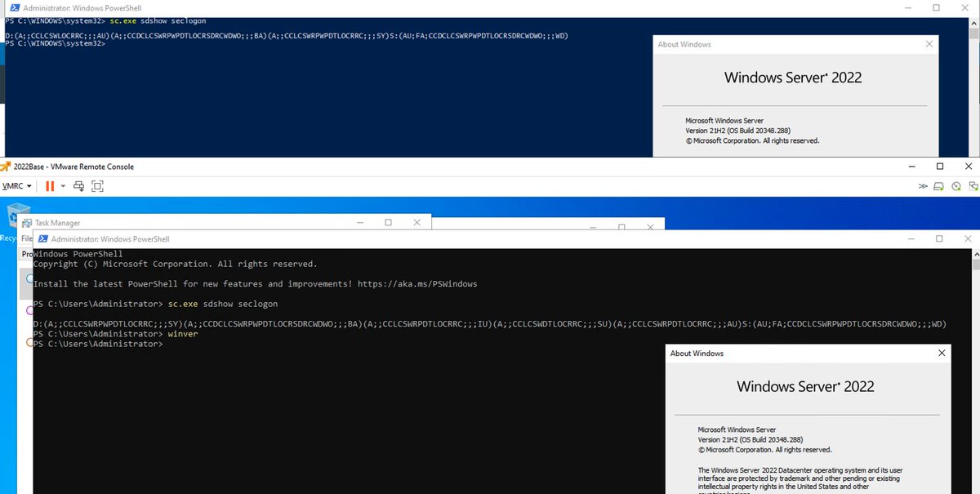Enter full screen mode in VMRC toolbar
The image size is (980, 494).
(97, 186)
